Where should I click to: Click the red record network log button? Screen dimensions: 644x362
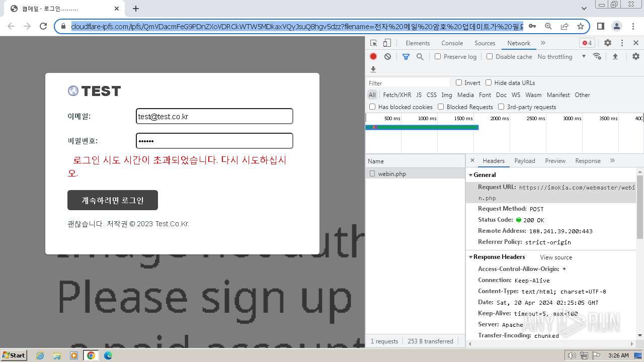(x=373, y=57)
